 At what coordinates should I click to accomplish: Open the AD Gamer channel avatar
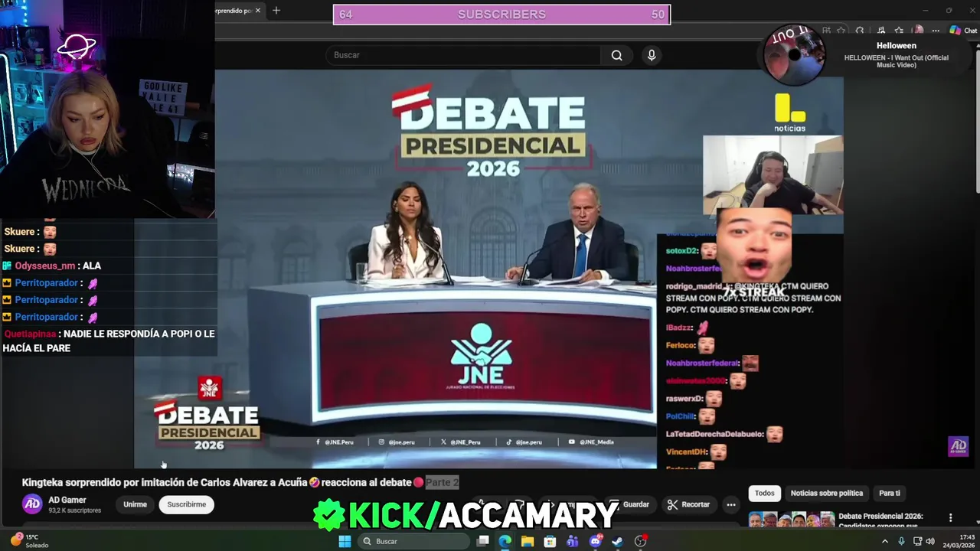(32, 504)
